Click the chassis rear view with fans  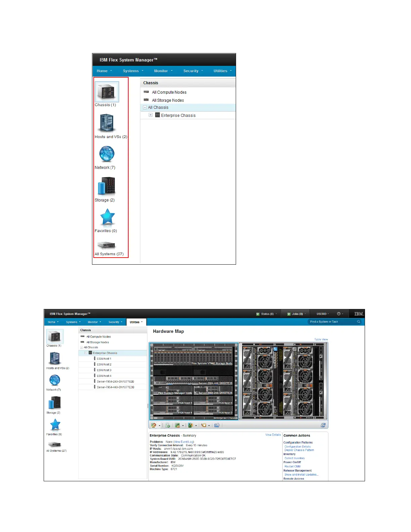coord(283,381)
